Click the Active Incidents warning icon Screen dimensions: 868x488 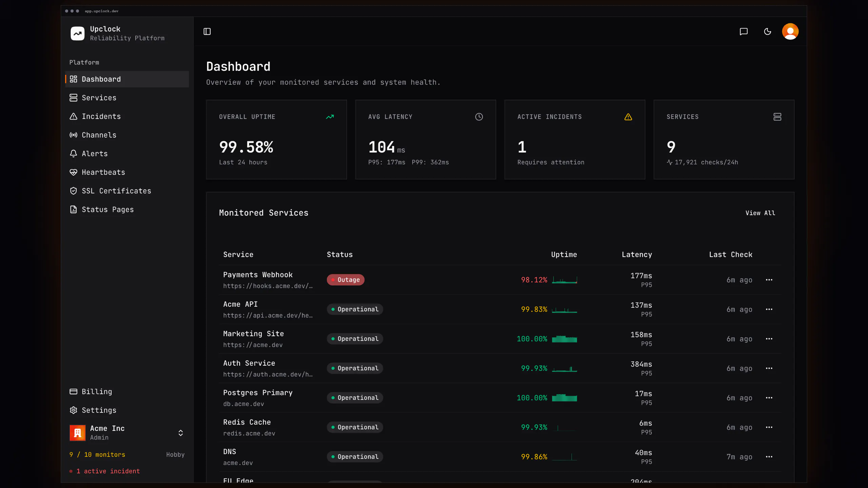coord(628,117)
